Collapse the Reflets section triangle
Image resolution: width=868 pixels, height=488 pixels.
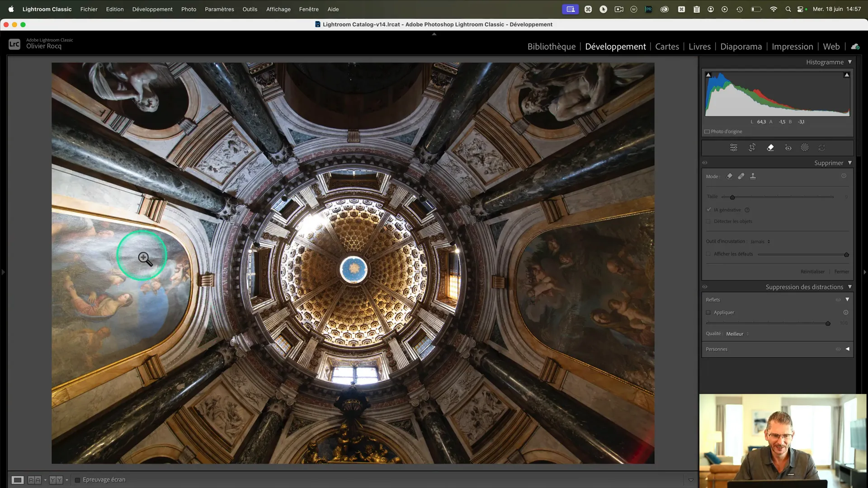847,300
